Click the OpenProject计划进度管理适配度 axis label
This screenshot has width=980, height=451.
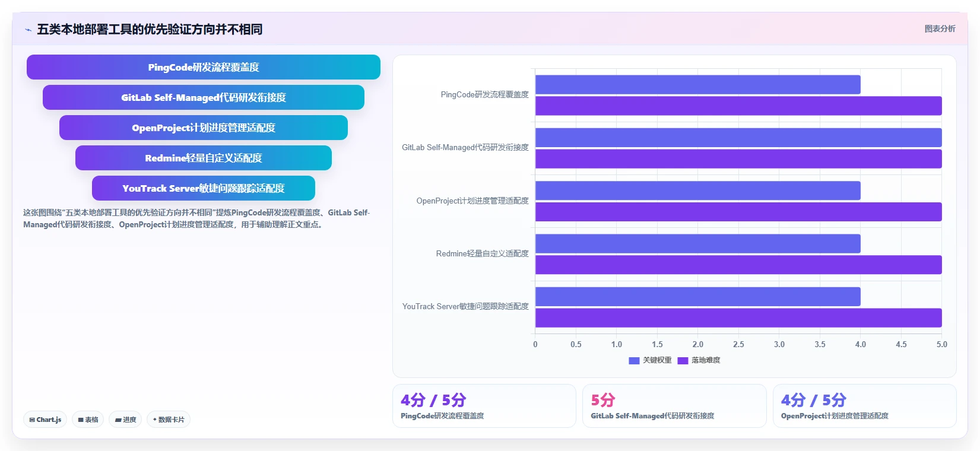coord(472,201)
